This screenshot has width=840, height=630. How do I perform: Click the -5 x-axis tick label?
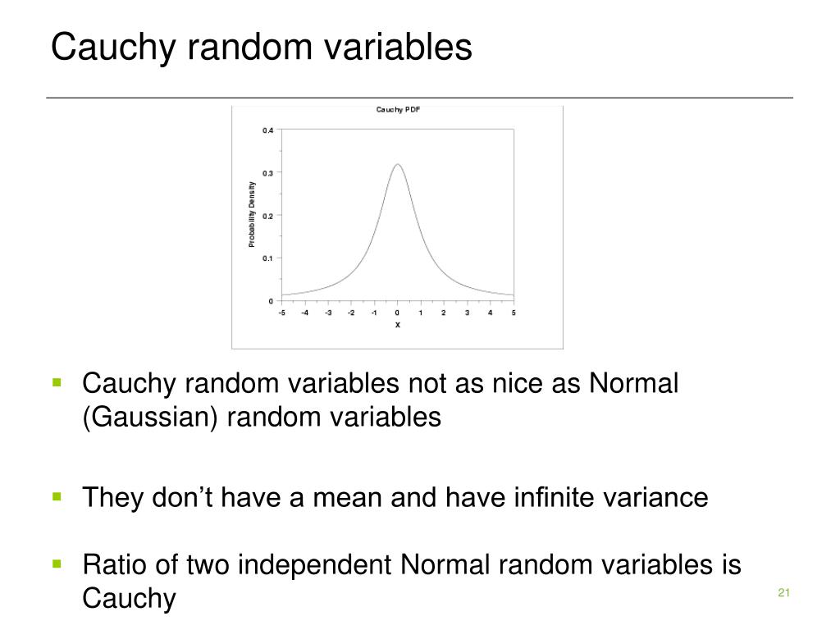(282, 313)
